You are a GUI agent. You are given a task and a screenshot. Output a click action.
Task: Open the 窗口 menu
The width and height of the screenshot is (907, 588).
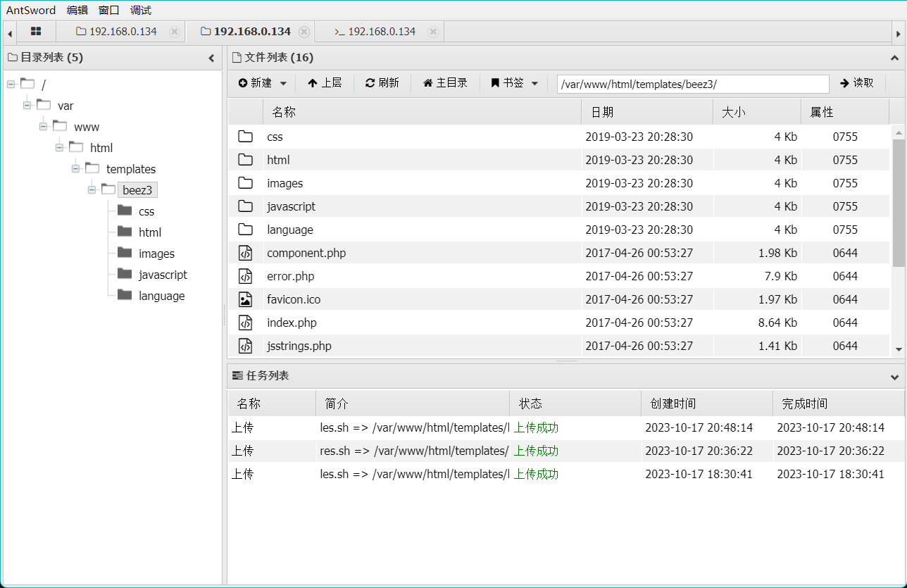[109, 10]
